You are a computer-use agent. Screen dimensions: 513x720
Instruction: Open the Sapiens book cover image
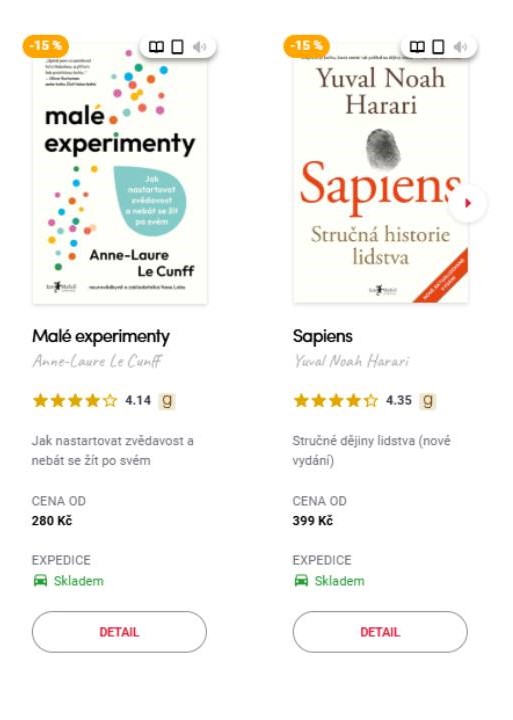(x=381, y=174)
